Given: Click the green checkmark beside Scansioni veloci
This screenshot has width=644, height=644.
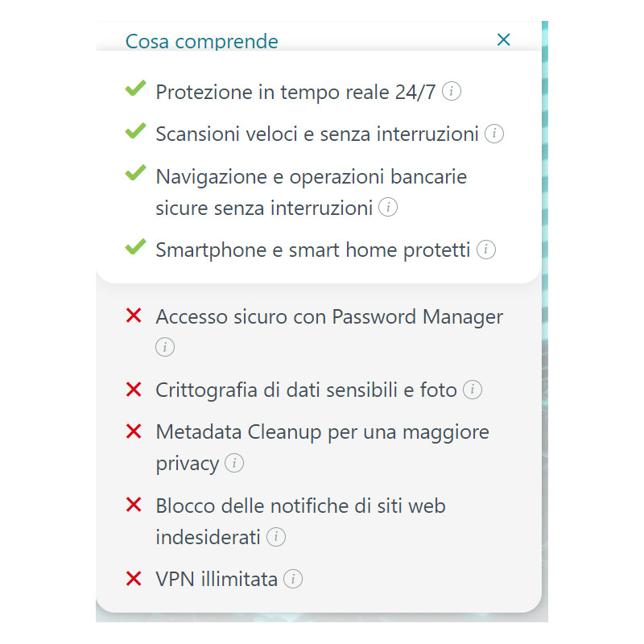Looking at the screenshot, I should [x=134, y=131].
